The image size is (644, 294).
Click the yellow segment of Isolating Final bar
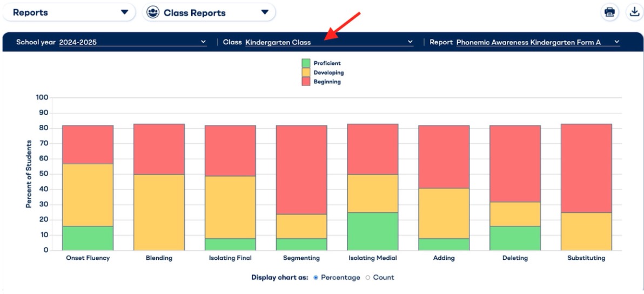coord(230,207)
